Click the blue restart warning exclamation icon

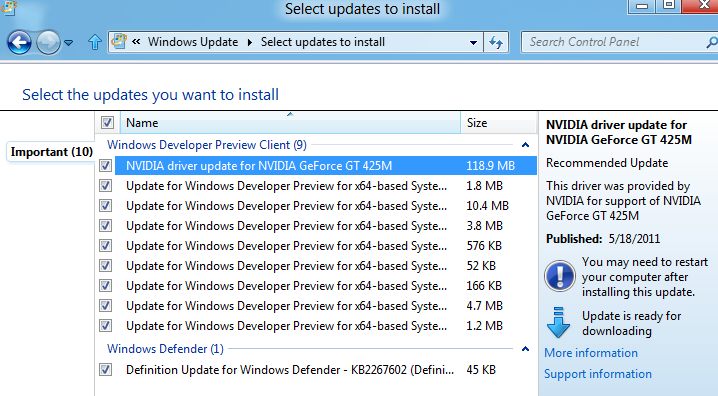point(560,276)
